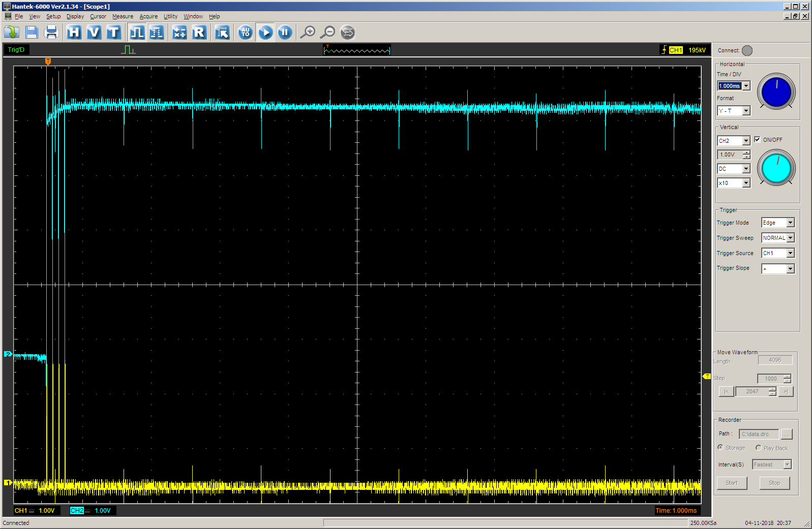Click the cursor measurement arrow icon
812x529 pixels.
tap(222, 33)
